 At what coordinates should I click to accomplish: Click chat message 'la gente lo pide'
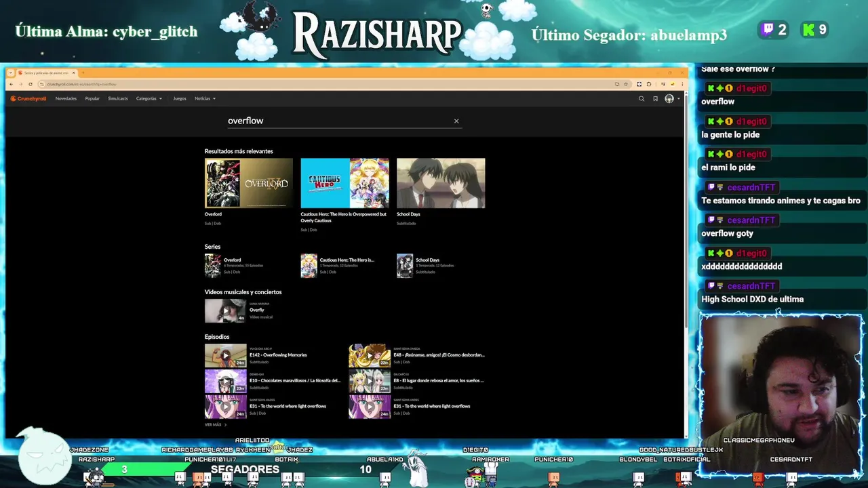pyautogui.click(x=730, y=134)
